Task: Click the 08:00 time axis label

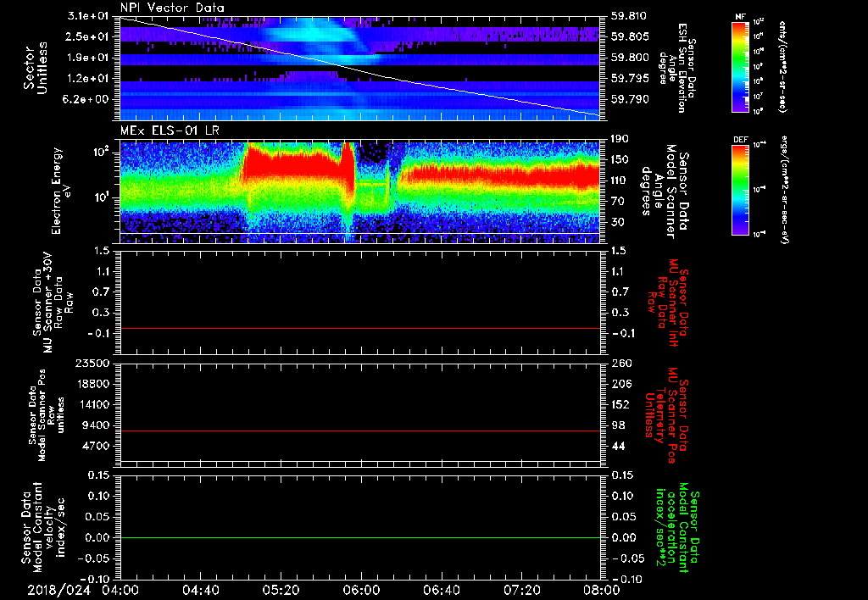Action: [601, 590]
